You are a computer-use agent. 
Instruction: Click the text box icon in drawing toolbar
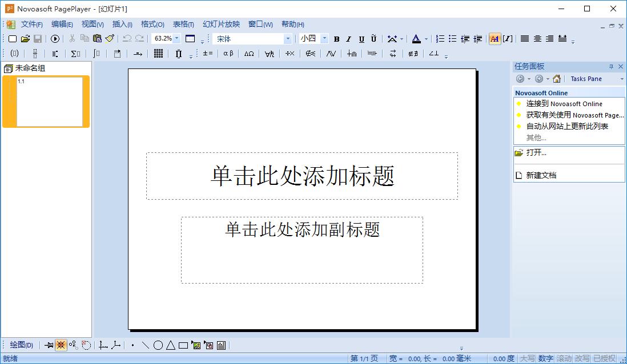pyautogui.click(x=221, y=345)
